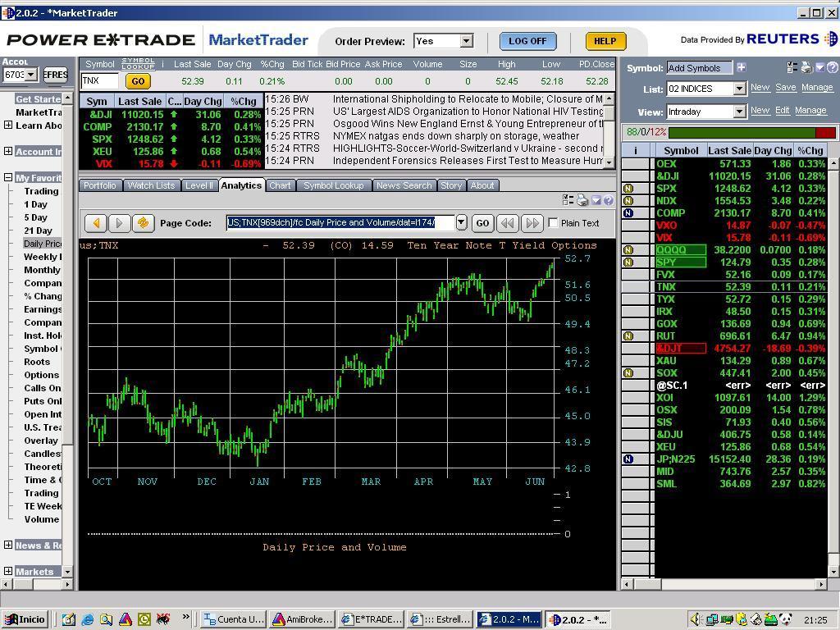The height and width of the screenshot is (630, 840).
Task: Expand the Markets section
Action: click(x=8, y=571)
